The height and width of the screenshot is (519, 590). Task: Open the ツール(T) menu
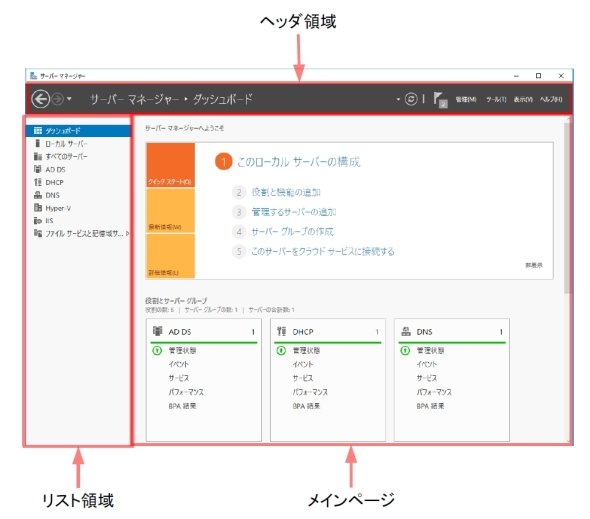[496, 99]
